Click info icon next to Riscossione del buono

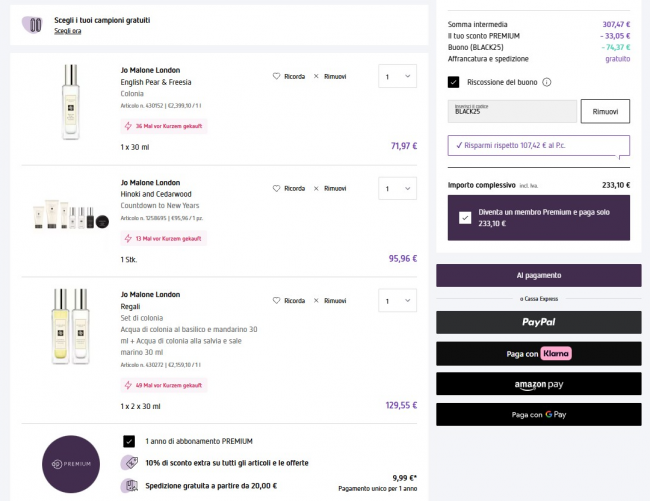pyautogui.click(x=547, y=82)
